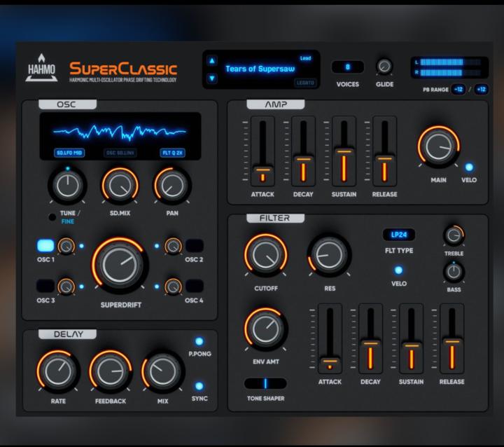Toggle delay Sync LED
The width and height of the screenshot is (504, 447).
[x=199, y=386]
